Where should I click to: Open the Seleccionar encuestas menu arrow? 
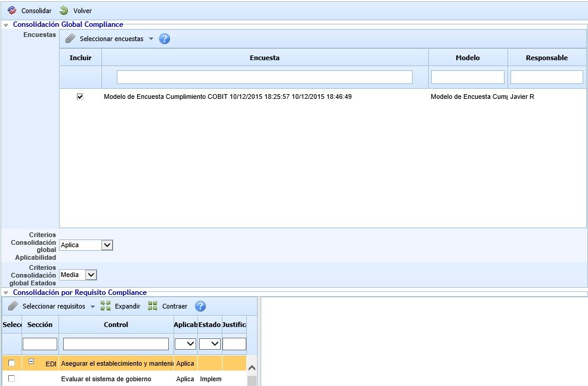(x=151, y=39)
